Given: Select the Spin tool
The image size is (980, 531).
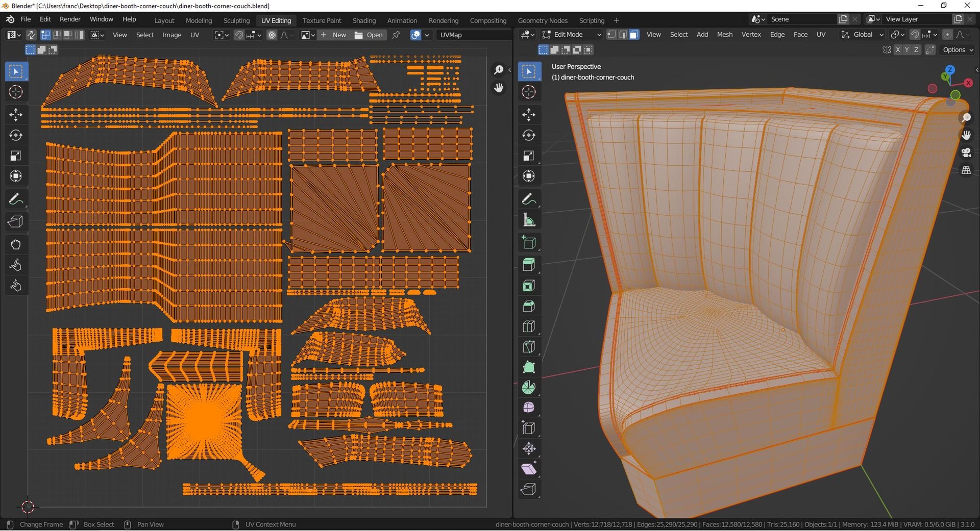Looking at the screenshot, I should click(529, 388).
